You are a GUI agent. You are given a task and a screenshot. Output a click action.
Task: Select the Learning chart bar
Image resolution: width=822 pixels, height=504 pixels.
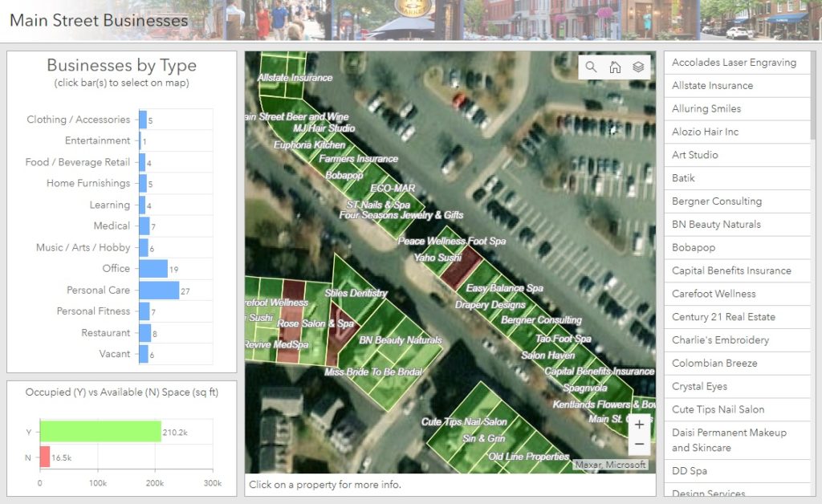142,205
